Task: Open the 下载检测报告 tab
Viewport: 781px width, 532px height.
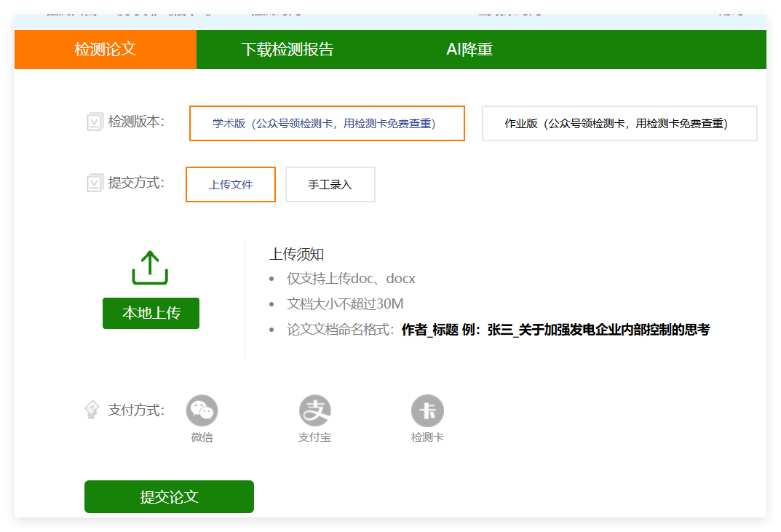Action: tap(288, 49)
